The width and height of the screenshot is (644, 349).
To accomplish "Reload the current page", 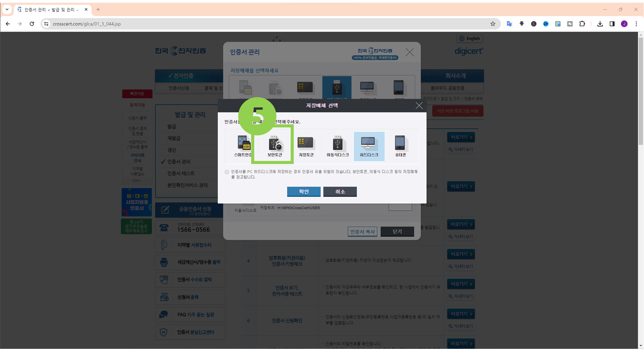I will (x=32, y=24).
